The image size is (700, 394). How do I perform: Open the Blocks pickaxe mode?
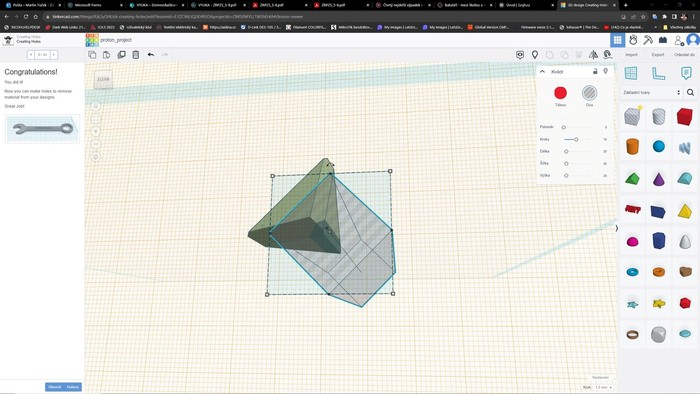648,40
